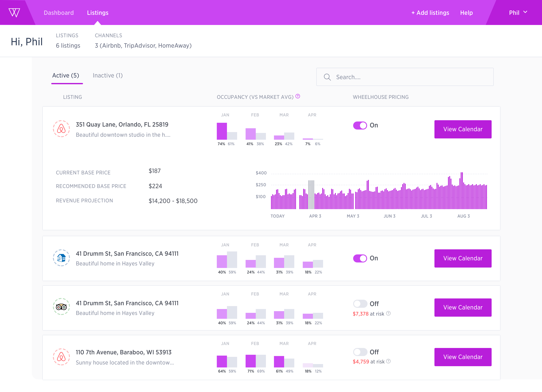Image resolution: width=542 pixels, height=392 pixels.
Task: Enable pricing for 110 7th Avenue listing
Action: [360, 352]
